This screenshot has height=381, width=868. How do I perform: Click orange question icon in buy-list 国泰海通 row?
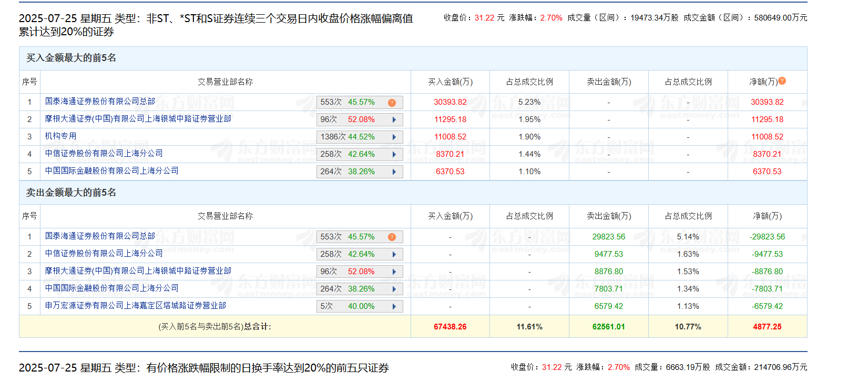pyautogui.click(x=392, y=103)
